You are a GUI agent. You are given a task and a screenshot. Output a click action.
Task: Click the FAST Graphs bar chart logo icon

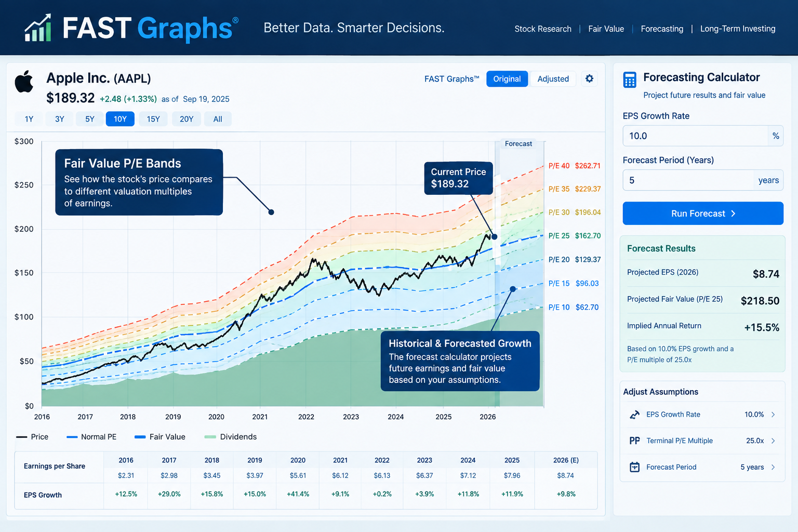pos(38,28)
